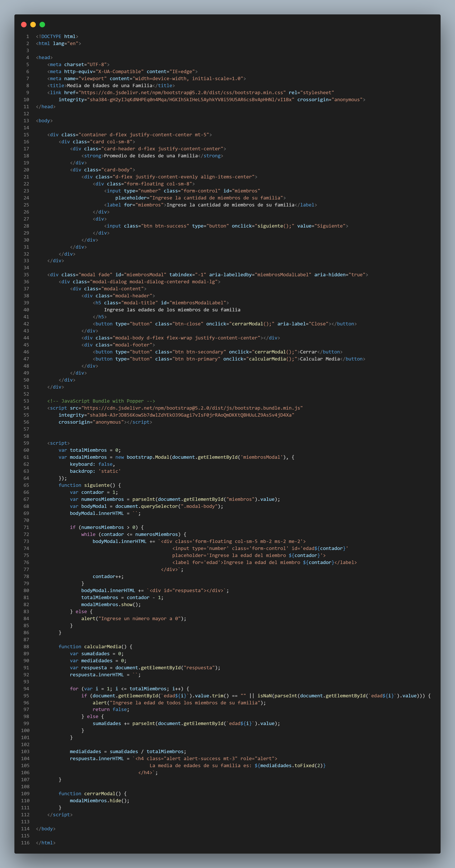Click the red close dot
This screenshot has width=455, height=868.
(24, 24)
